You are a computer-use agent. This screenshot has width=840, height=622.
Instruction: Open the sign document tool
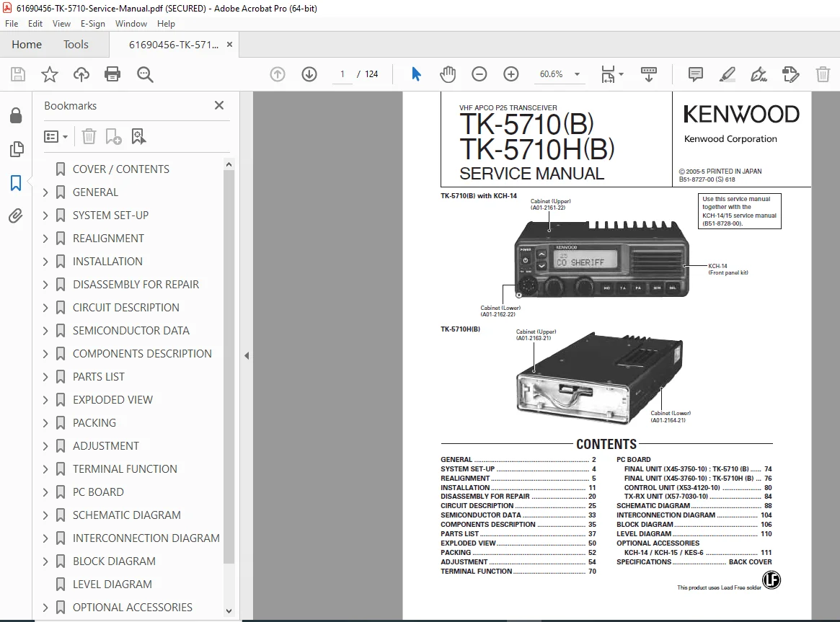[759, 74]
